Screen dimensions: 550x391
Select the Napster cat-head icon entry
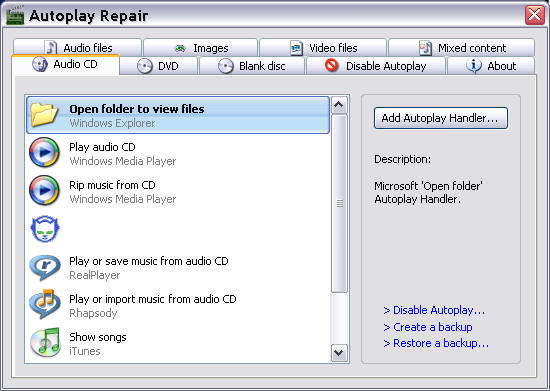point(45,229)
